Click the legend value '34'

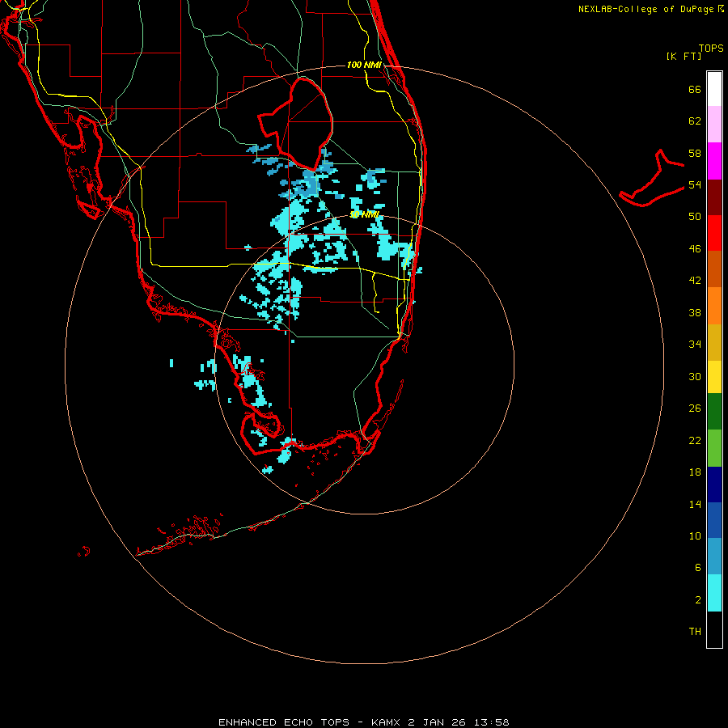695,345
